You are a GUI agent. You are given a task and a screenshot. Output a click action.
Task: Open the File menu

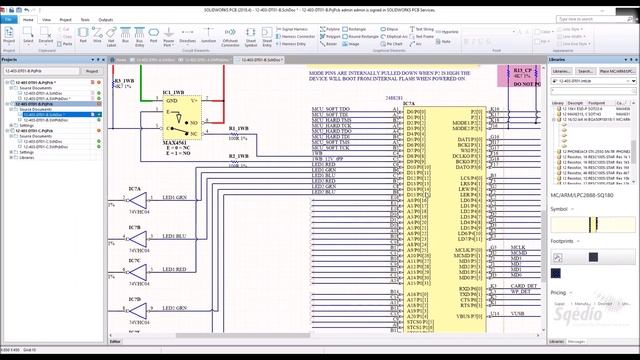pos(9,19)
